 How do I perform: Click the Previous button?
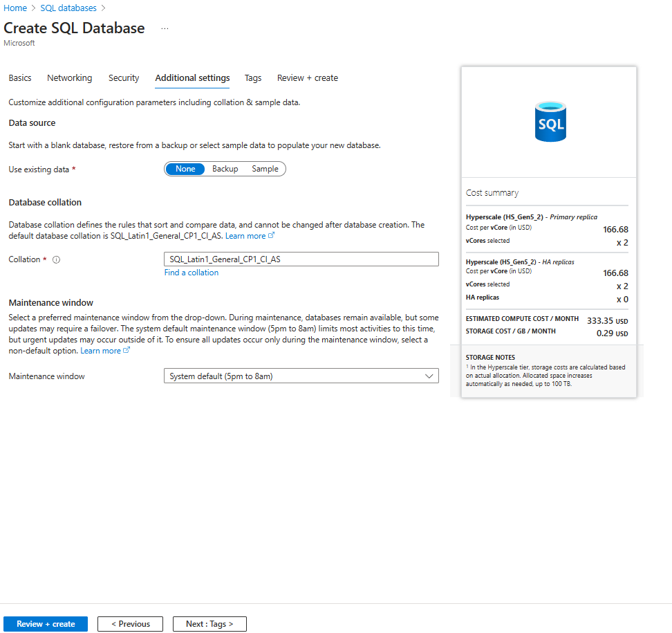click(130, 624)
